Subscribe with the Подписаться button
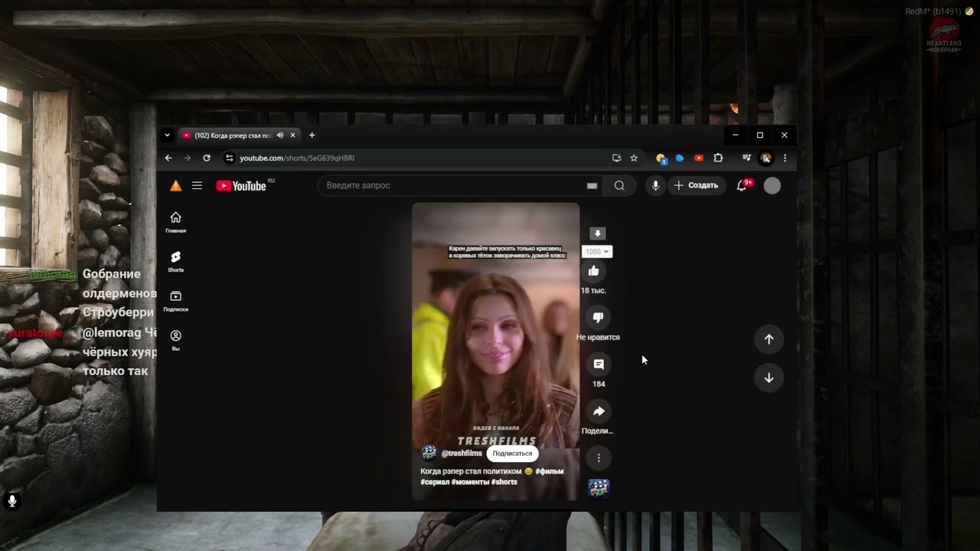The width and height of the screenshot is (980, 551). pos(512,454)
